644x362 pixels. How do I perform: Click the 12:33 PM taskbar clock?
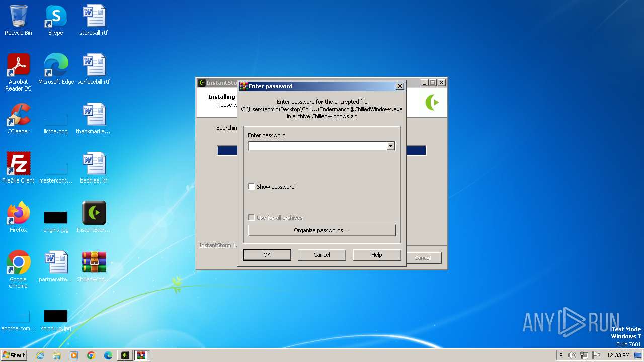(618, 355)
